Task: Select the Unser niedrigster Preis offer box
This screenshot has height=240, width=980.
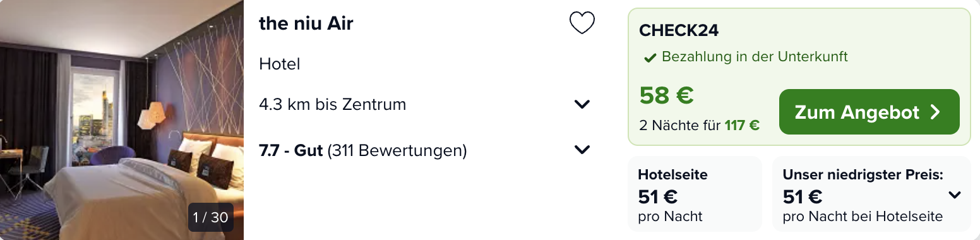Action: pos(871,194)
